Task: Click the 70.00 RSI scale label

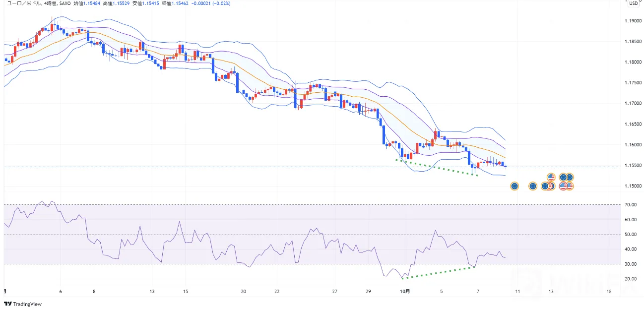Action: click(631, 204)
